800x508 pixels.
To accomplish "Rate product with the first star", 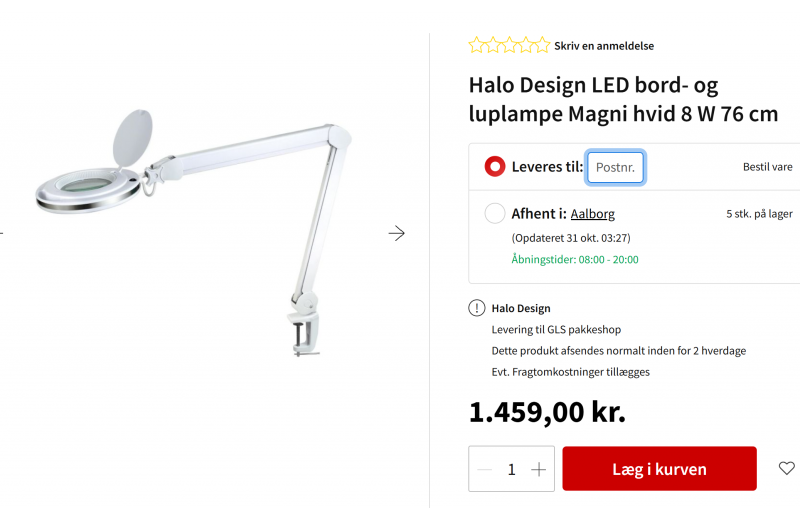I will pyautogui.click(x=476, y=45).
